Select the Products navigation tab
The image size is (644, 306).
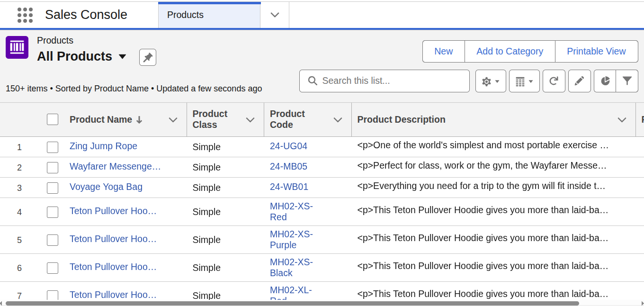[209, 15]
